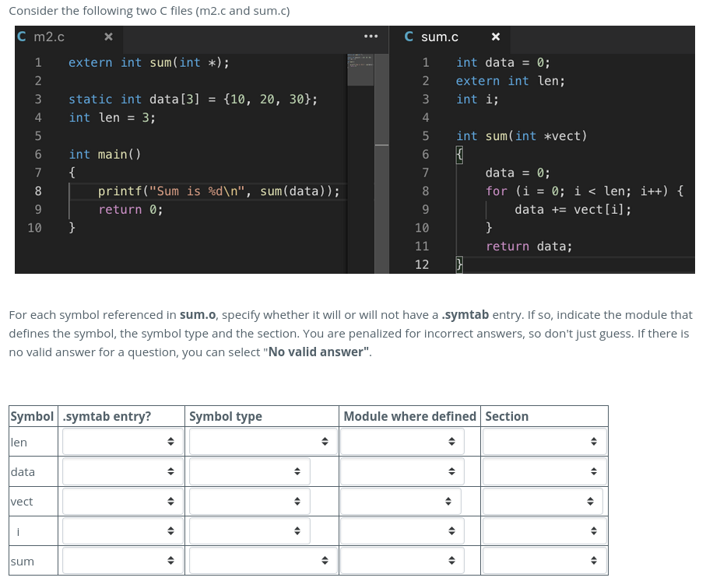This screenshot has width=706, height=588.
Task: Open the Section dropdown for sum
Action: 543,560
